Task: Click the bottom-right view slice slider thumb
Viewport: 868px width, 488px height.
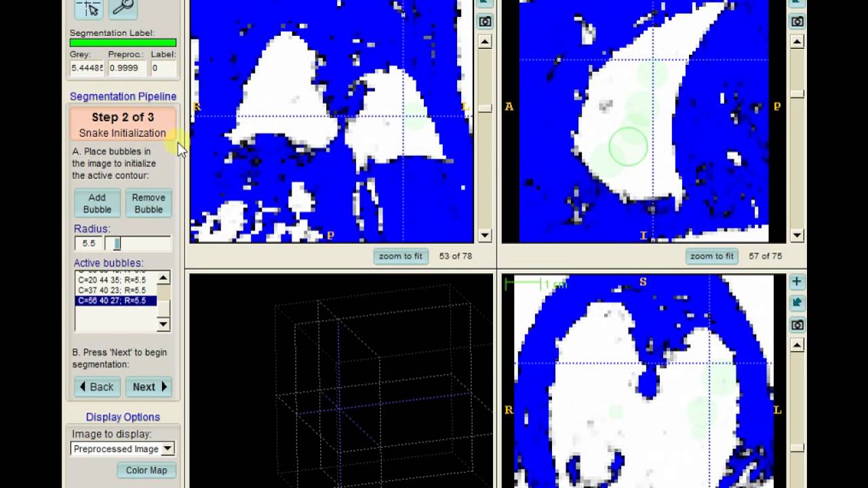Action: click(797, 448)
